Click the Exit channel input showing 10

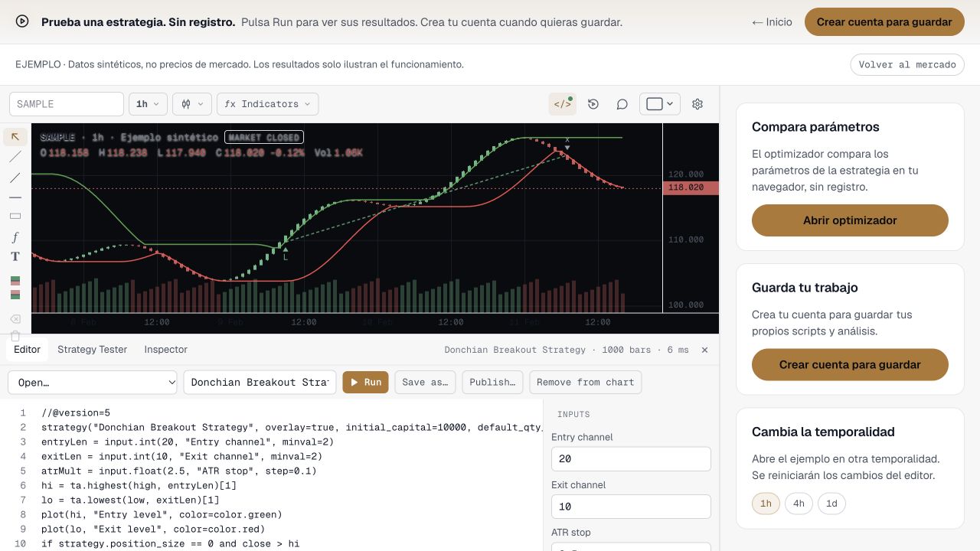631,507
